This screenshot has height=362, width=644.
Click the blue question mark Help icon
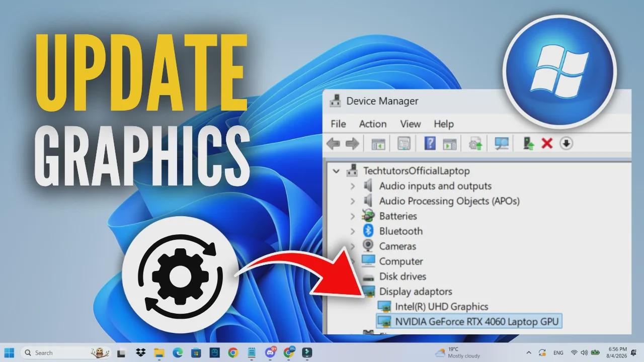(x=430, y=144)
